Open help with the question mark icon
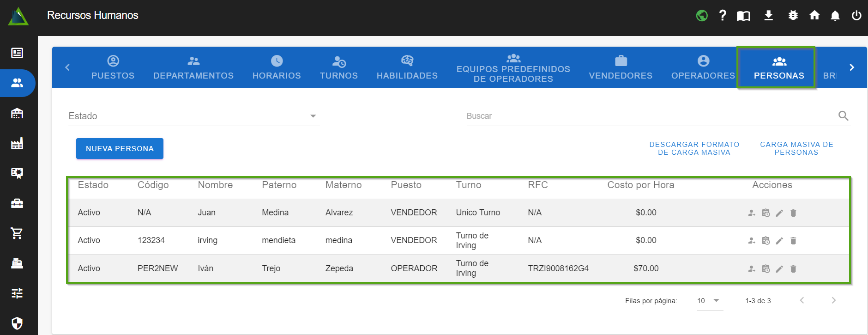The height and width of the screenshot is (335, 868). pyautogui.click(x=723, y=16)
